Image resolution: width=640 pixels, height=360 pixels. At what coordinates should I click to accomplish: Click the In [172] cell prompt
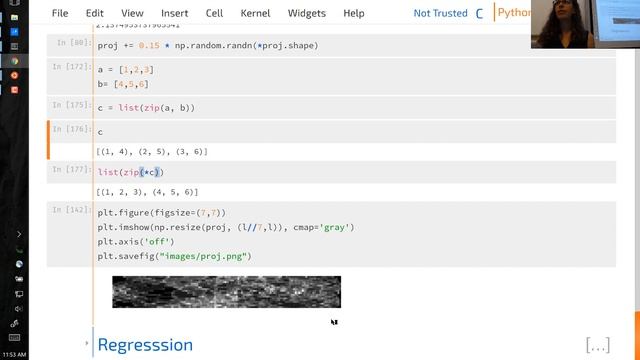(71, 66)
